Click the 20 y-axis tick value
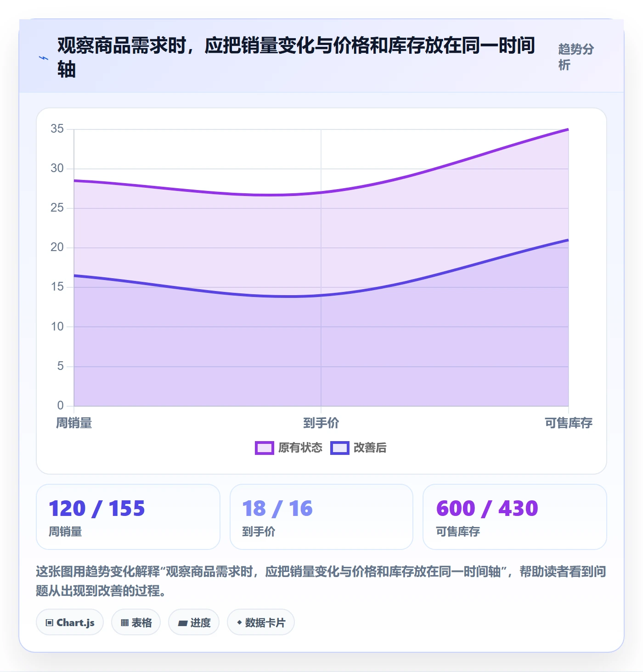Screen dimensions: 643x672 pyautogui.click(x=57, y=247)
